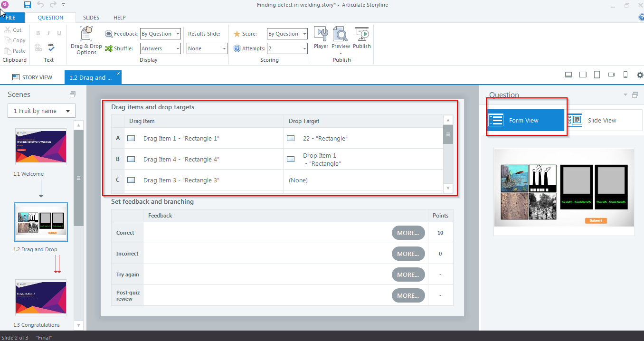644x341 pixels.
Task: Open settings gear icon near device previews
Action: [640, 75]
